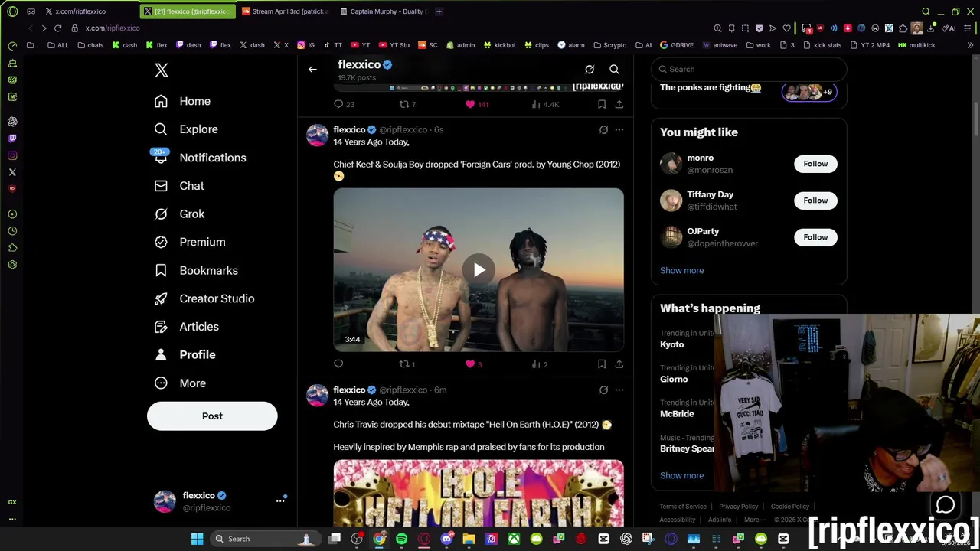Viewport: 980px width, 551px height.
Task: Click the back arrow in profile header
Action: pos(312,70)
